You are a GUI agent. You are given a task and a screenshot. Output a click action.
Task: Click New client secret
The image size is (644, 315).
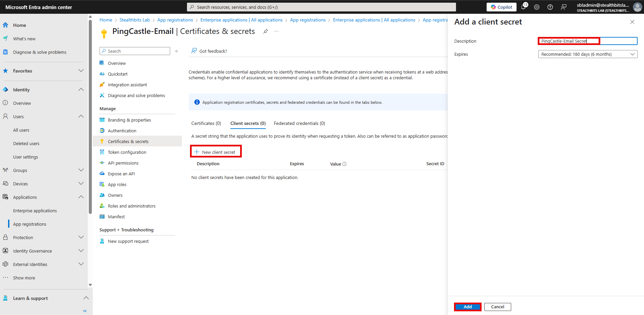point(216,152)
